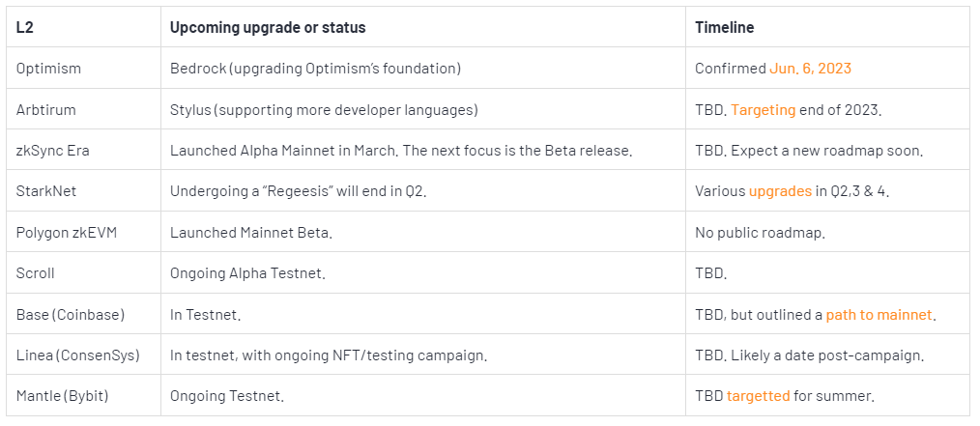This screenshot has height=426, width=980.
Task: Click the zkSync Era cell
Action: coord(84,151)
